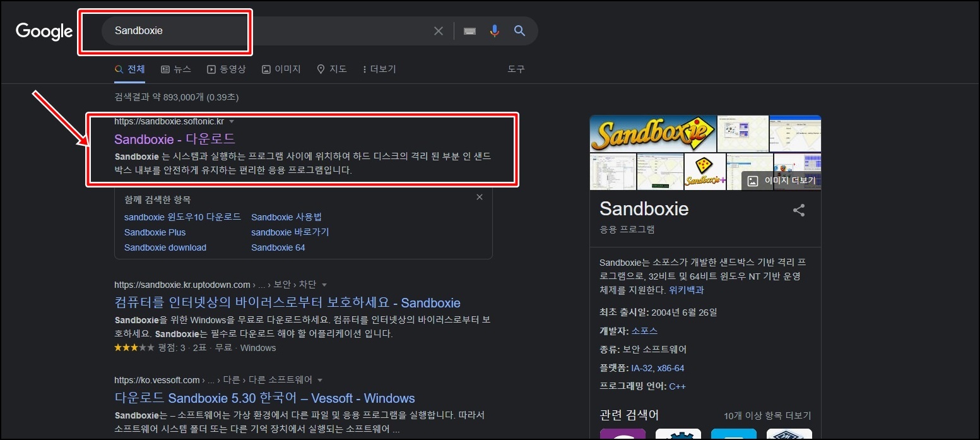This screenshot has width=980, height=440.
Task: Open the Sandboxie+ pizza logo thumbnail
Action: [x=704, y=172]
